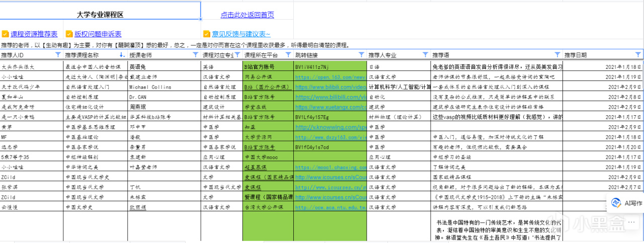Image resolution: width=644 pixels, height=243 pixels.
Task: Select the 周燕珉 teacher cell
Action: 164,107
